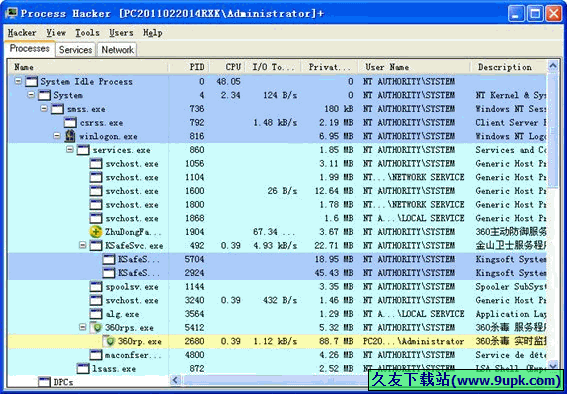Click icon of svchost.exe PID 1868
Image resolution: width=567 pixels, height=394 pixels.
pyautogui.click(x=96, y=218)
